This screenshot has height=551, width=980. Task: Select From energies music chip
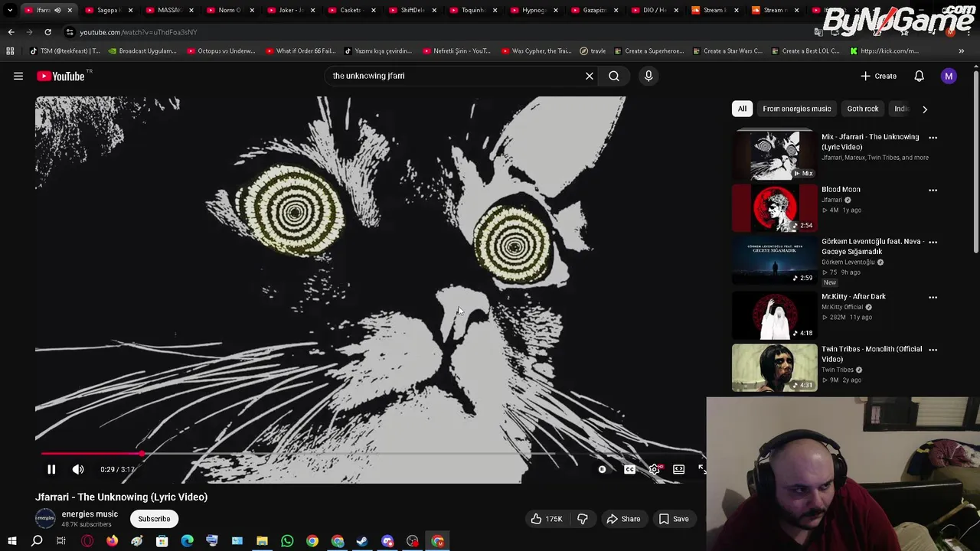pyautogui.click(x=796, y=109)
